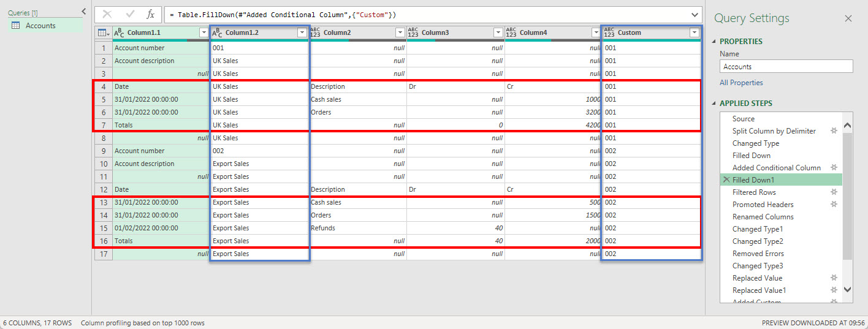Open the Custom column filter dropdown

point(694,33)
